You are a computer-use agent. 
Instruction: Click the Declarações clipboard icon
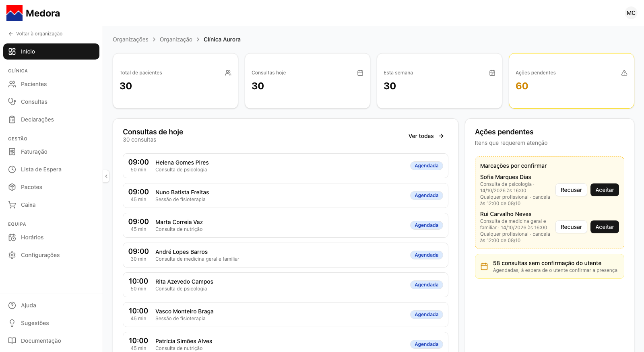click(x=12, y=119)
